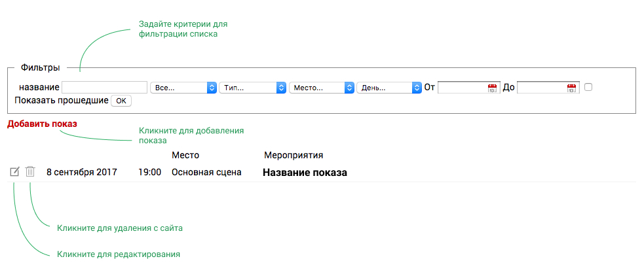Click the 'Основная сцена' venue cell

206,173
